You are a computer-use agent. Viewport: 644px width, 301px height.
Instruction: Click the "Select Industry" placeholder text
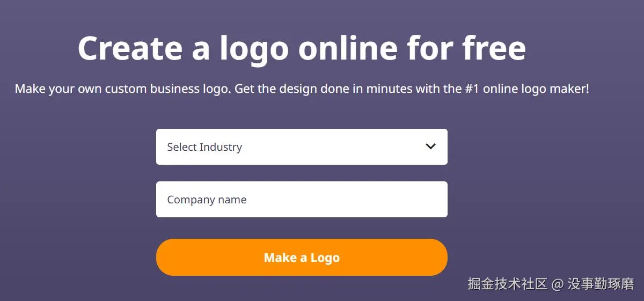pos(204,147)
